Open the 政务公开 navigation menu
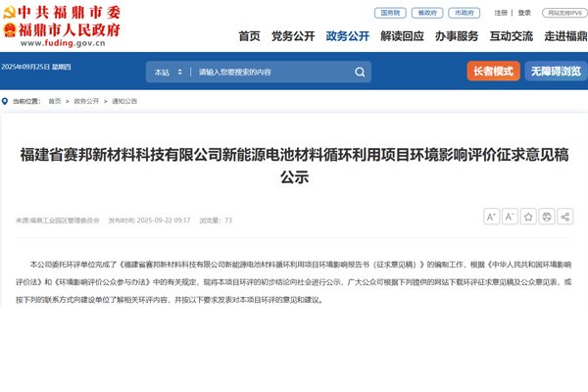Screen dimensions: 588x392 click(347, 36)
